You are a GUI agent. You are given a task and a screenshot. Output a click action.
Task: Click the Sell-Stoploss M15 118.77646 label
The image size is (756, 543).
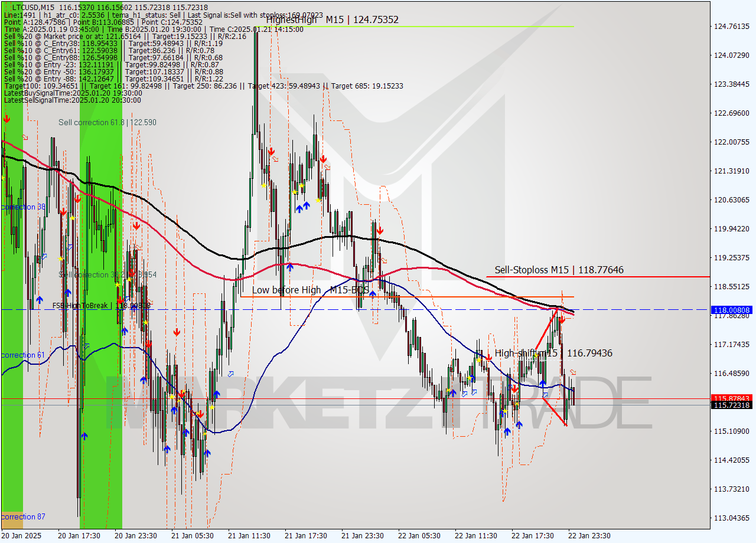(x=559, y=270)
